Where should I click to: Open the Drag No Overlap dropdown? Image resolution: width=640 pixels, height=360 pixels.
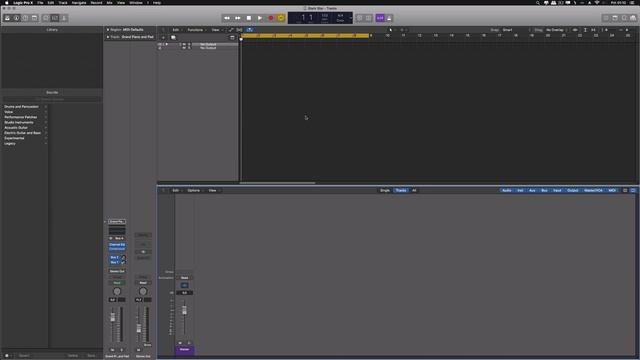coord(556,30)
